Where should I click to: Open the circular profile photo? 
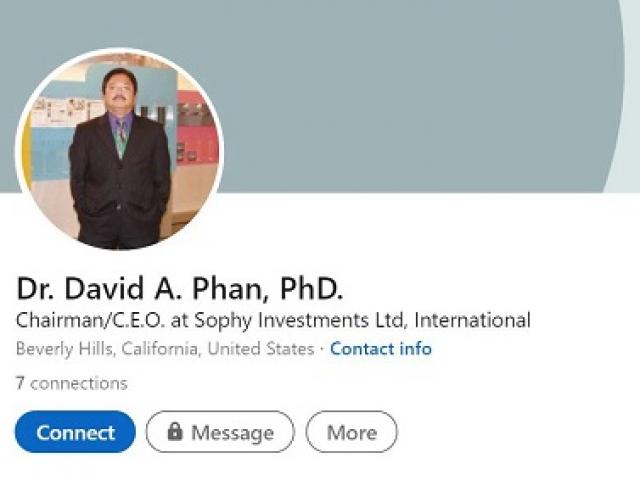point(119,149)
